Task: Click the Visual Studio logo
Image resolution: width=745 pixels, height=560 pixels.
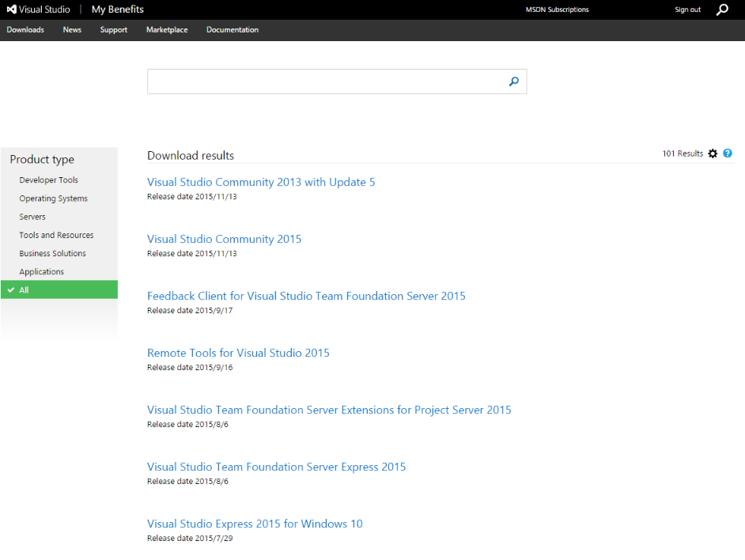Action: (x=38, y=9)
